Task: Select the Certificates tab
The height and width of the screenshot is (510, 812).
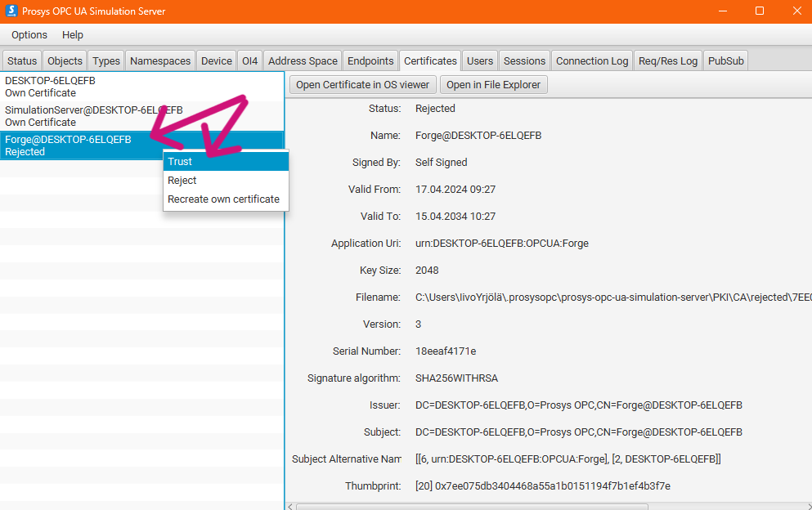Action: [430, 61]
